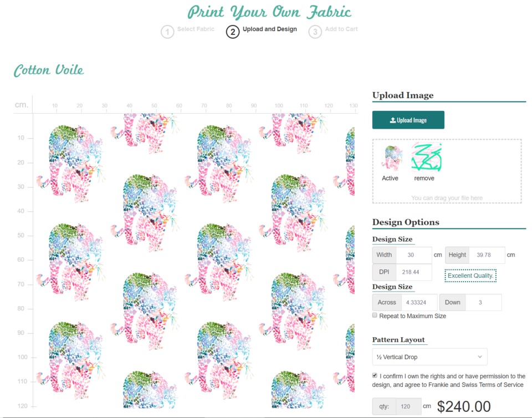Uncheck the rights confirmation checkbox
Screen dimensions: 532x418
pyautogui.click(x=375, y=375)
